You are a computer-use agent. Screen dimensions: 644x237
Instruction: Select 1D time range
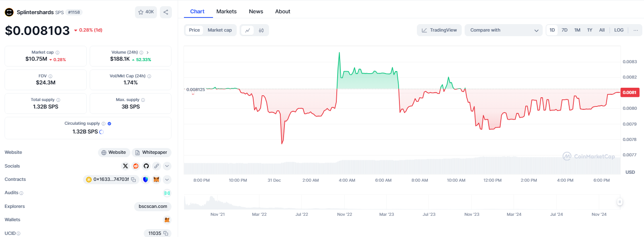pyautogui.click(x=552, y=30)
